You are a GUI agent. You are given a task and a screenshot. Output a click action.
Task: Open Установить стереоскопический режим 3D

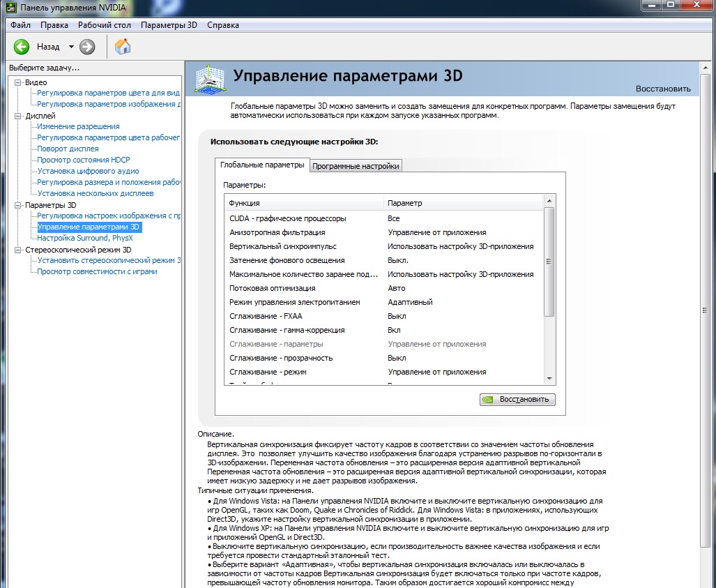coord(109,260)
